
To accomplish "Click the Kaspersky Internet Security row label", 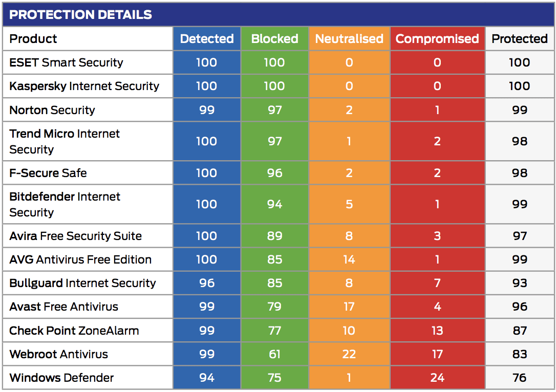I will coord(84,86).
